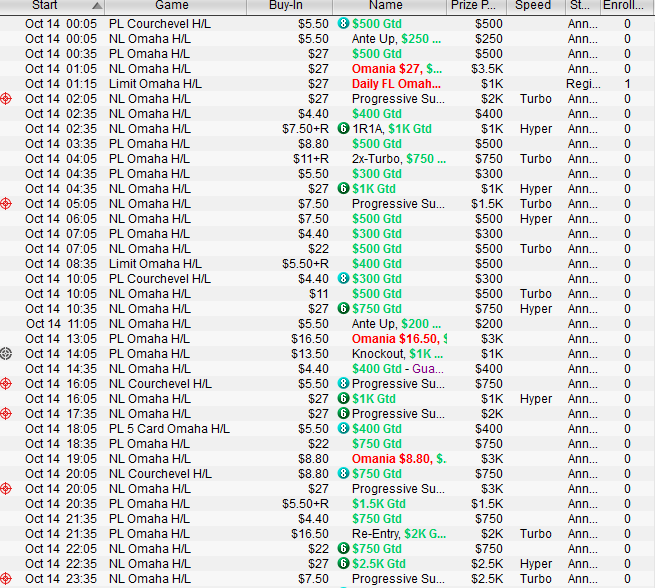
Task: Click the 6-max icon on the 04:35 $1K Gtd row
Action: point(343,189)
